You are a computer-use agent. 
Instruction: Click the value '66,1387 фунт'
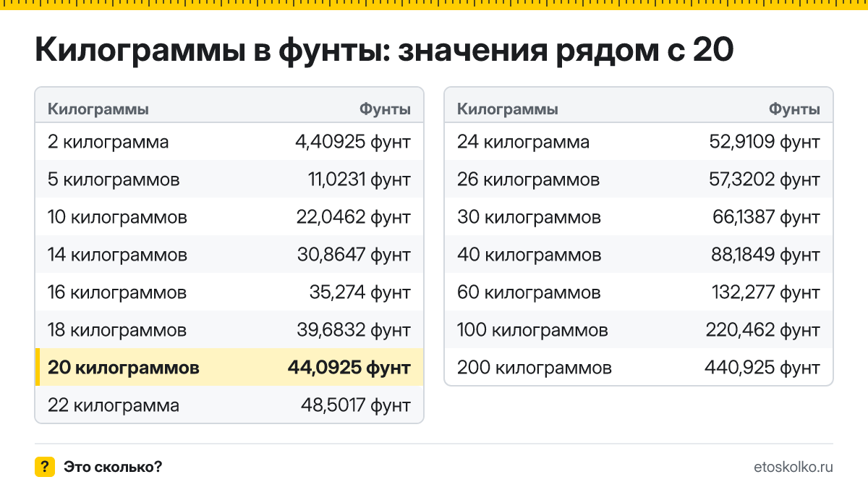[x=767, y=217]
